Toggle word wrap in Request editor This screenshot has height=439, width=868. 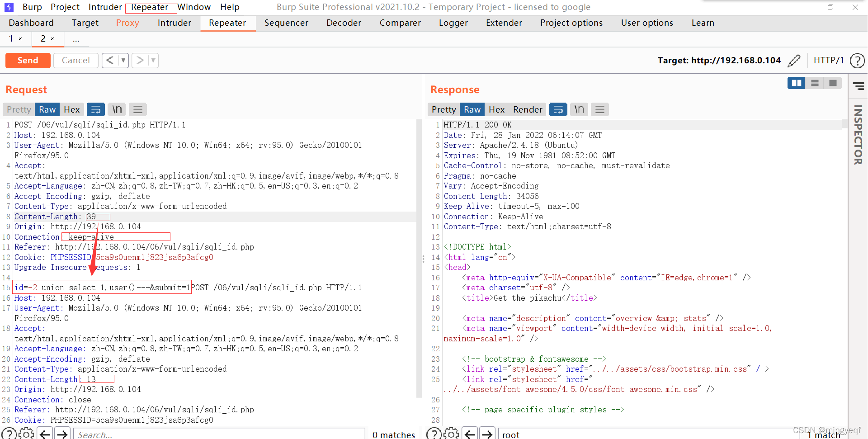pos(96,109)
